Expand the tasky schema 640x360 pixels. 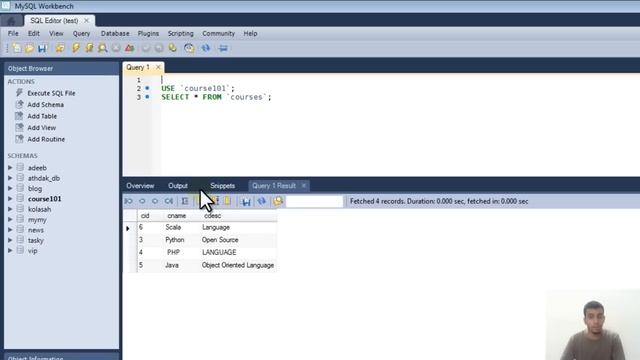(10, 240)
